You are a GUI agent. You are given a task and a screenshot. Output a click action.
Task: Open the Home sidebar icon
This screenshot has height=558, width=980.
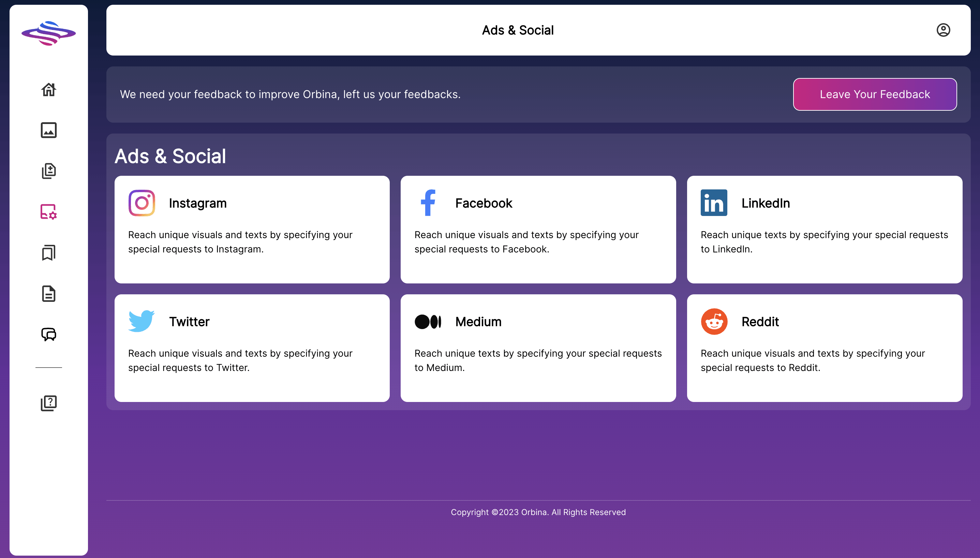click(49, 90)
